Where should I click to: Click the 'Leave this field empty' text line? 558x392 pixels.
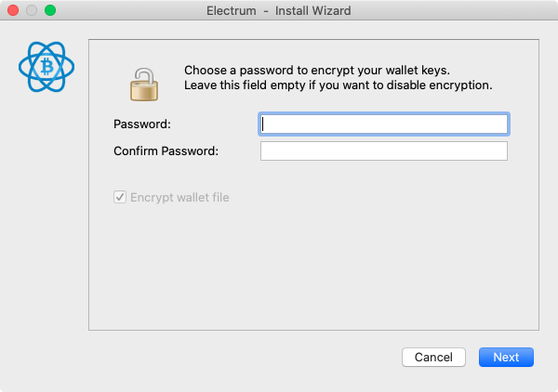tap(339, 85)
